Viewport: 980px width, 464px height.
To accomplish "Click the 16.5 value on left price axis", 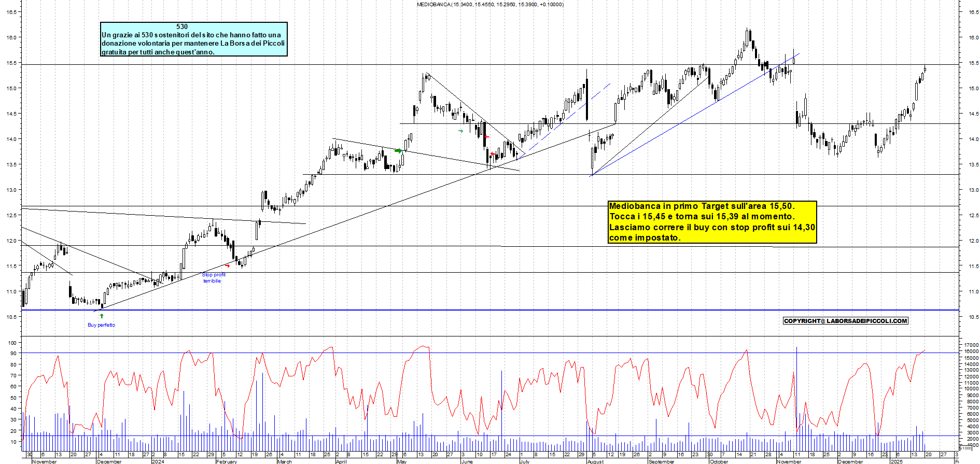I will tap(10, 12).
